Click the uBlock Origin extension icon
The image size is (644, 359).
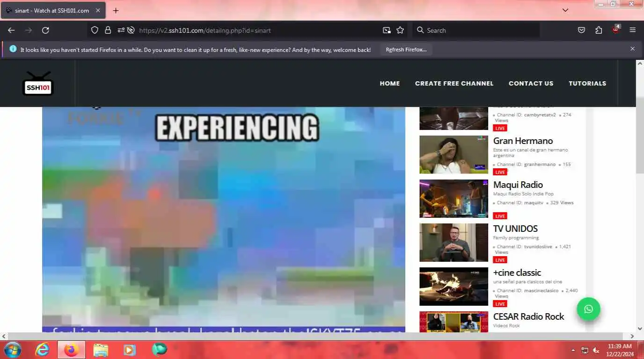(x=616, y=29)
